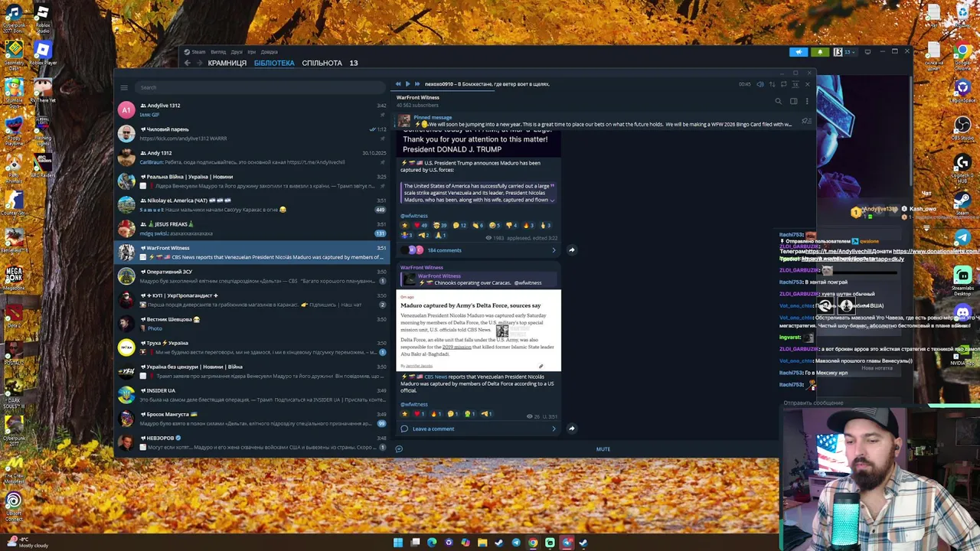This screenshot has height=551, width=980.
Task: Expand the comments arrow beside 184 comments
Action: pos(554,250)
